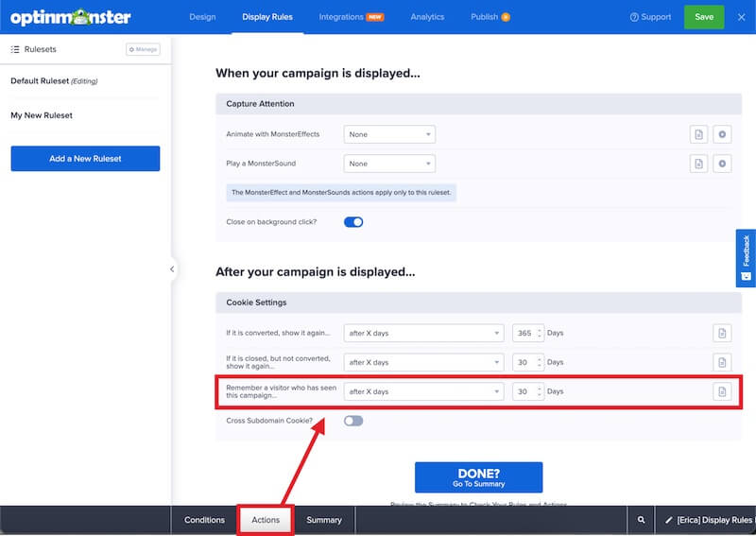This screenshot has height=536, width=756.
Task: Click the green Save button
Action: click(x=704, y=17)
